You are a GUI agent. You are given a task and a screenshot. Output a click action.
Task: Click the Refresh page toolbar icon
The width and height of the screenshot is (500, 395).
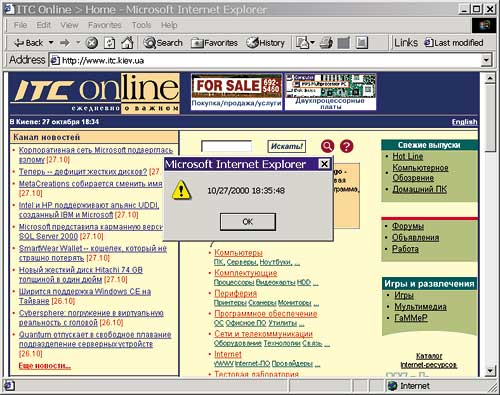pos(109,43)
